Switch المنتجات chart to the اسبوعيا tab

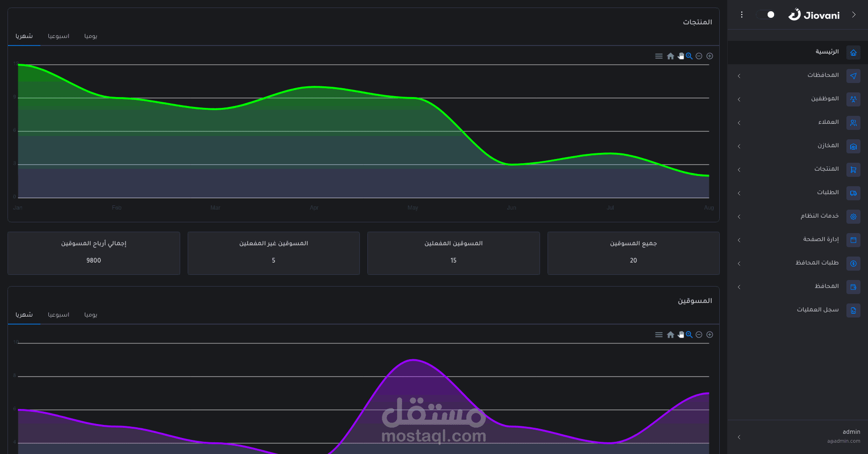(59, 36)
